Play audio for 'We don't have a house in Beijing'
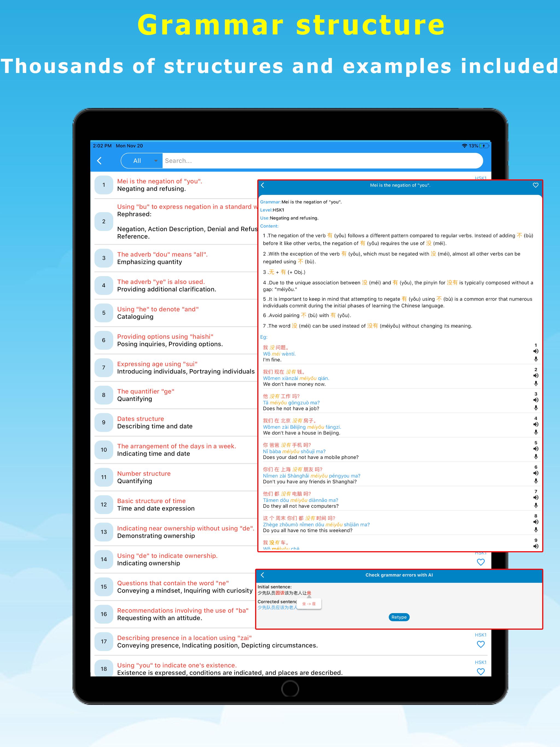The image size is (560, 747). click(x=536, y=424)
